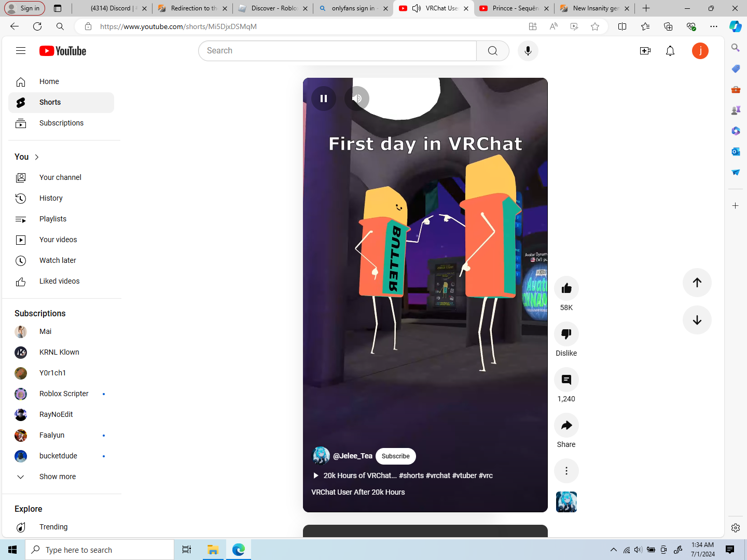Screen dimensions: 747x560
Task: Switch to the Discover - Roblox tab
Action: (272, 8)
